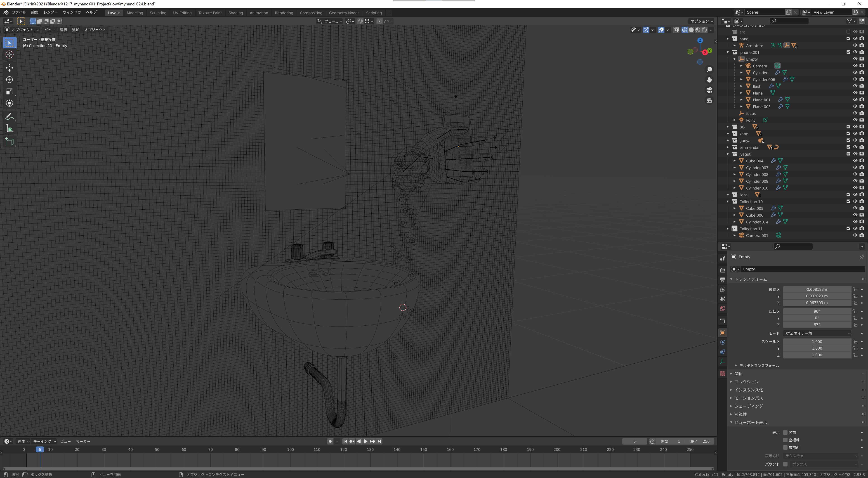This screenshot has width=868, height=478.
Task: Uncheck the kabe collection
Action: [848, 134]
